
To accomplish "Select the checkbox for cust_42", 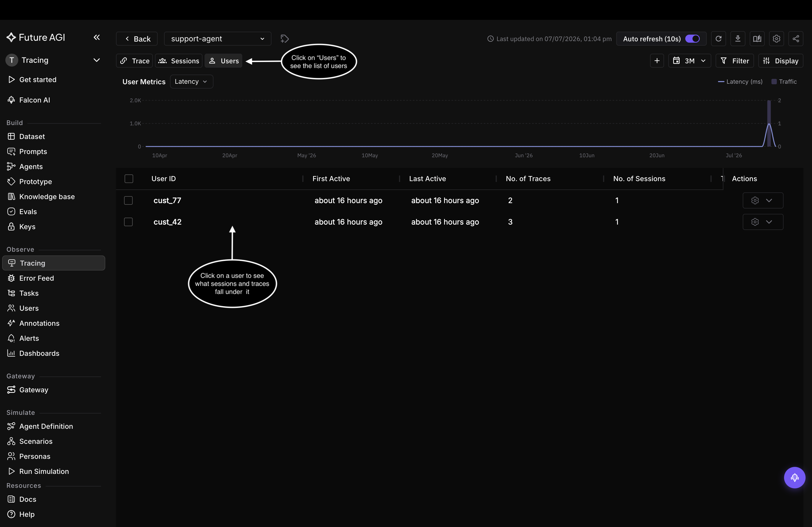I will click(128, 222).
